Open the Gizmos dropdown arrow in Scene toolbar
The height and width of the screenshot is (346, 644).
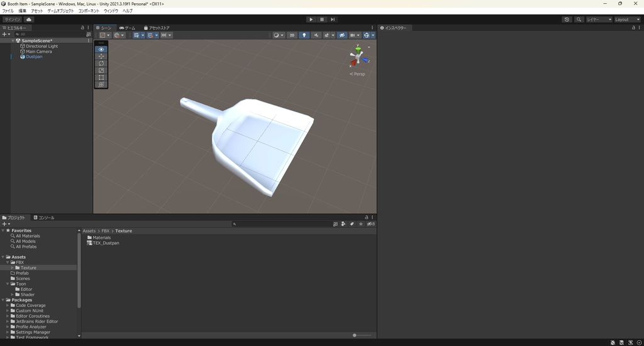(373, 35)
